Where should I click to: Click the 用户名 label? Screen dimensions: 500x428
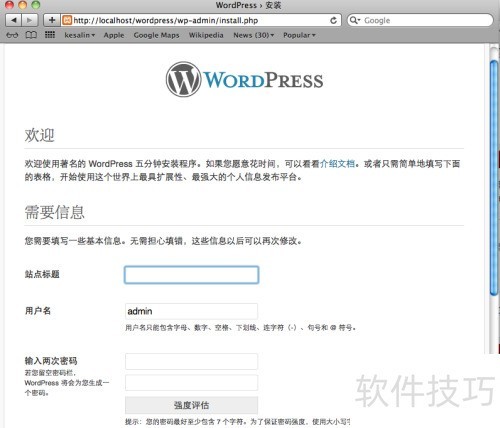click(x=38, y=311)
